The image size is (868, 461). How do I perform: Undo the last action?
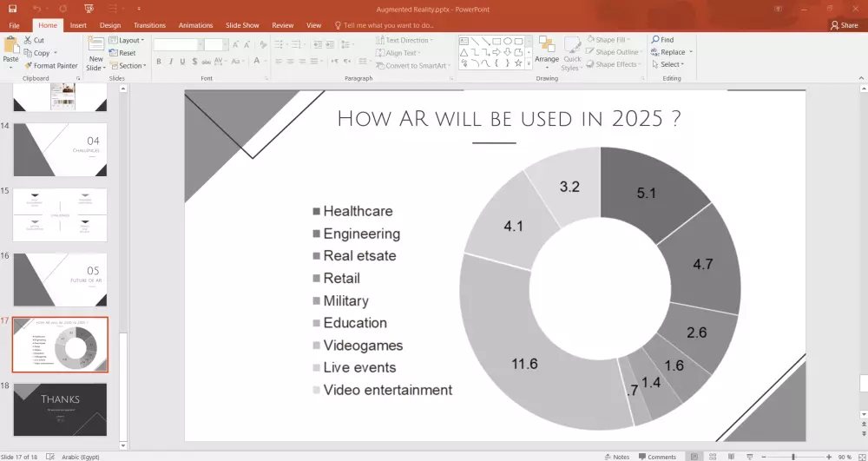(x=36, y=9)
